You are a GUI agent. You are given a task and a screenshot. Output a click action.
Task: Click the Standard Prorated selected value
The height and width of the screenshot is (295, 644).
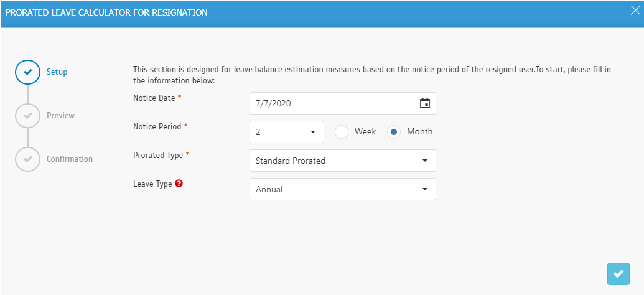click(x=291, y=161)
